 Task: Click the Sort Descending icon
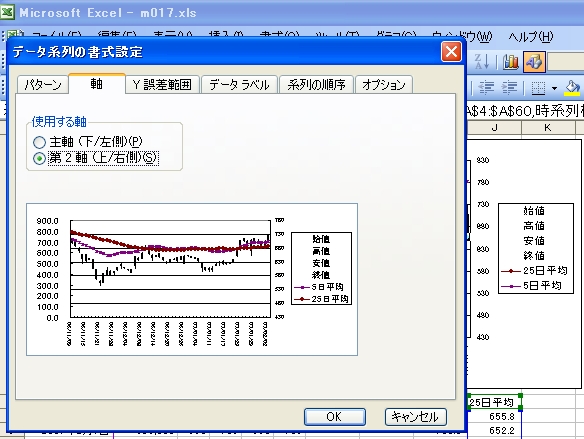click(482, 62)
